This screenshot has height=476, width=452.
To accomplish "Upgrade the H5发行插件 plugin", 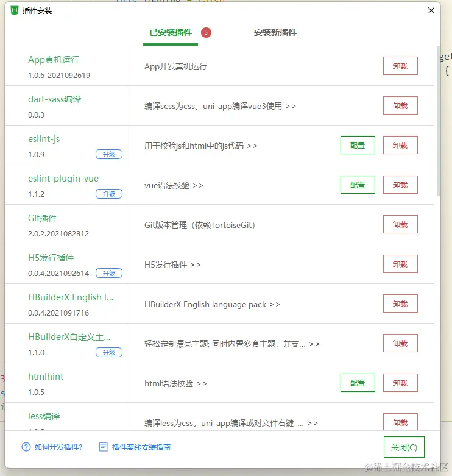I will 109,273.
